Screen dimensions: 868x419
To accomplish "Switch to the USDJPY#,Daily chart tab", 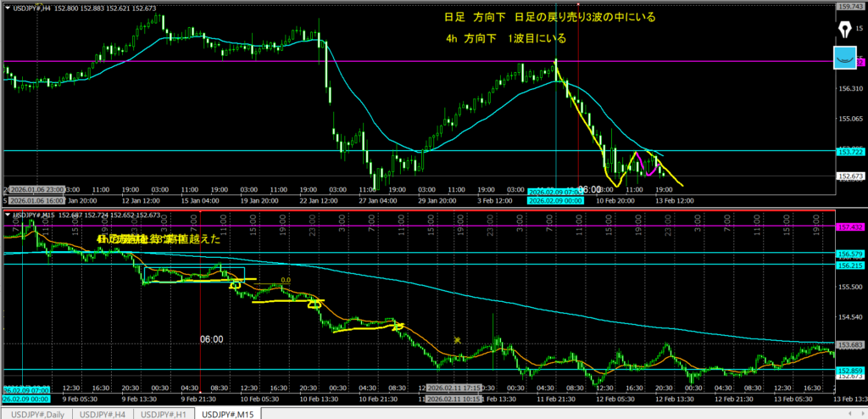I will [x=36, y=413].
